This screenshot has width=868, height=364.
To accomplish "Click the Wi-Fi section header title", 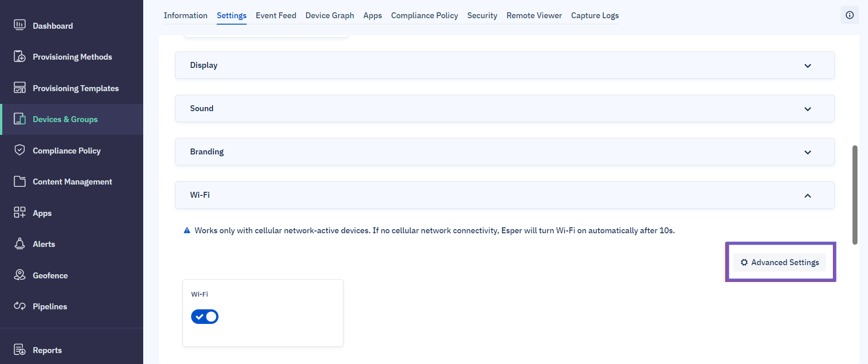I will (200, 195).
